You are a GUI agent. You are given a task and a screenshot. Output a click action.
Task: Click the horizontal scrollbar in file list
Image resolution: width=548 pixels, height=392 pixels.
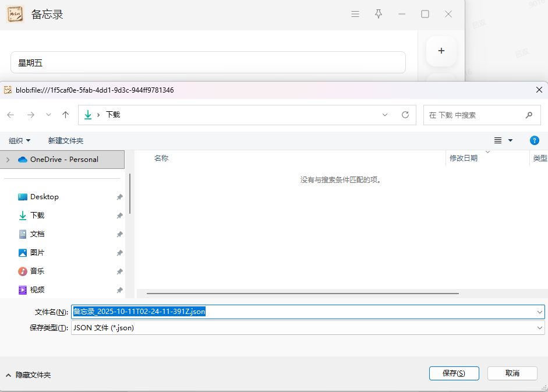click(303, 294)
